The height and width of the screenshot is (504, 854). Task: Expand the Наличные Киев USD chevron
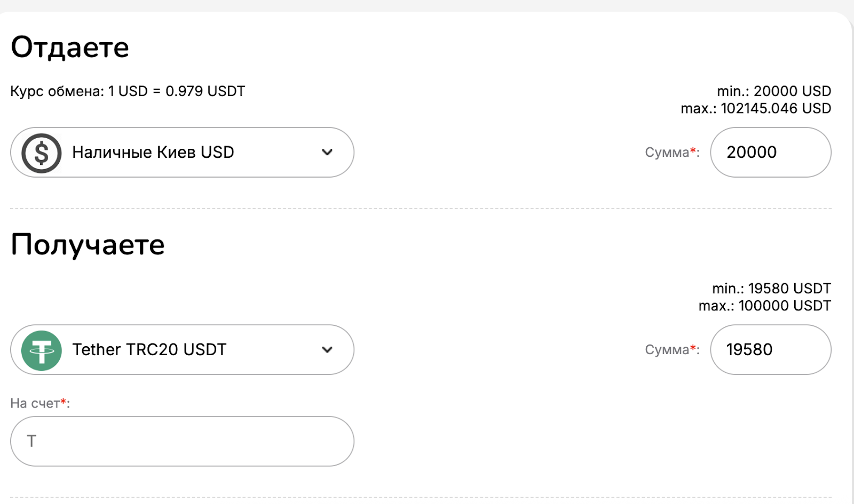(327, 153)
